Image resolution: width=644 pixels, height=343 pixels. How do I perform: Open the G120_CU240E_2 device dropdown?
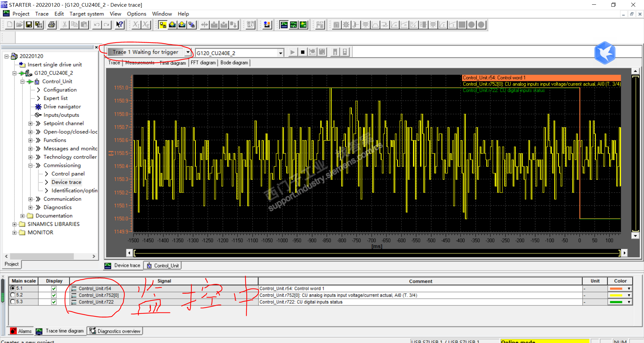click(x=280, y=53)
